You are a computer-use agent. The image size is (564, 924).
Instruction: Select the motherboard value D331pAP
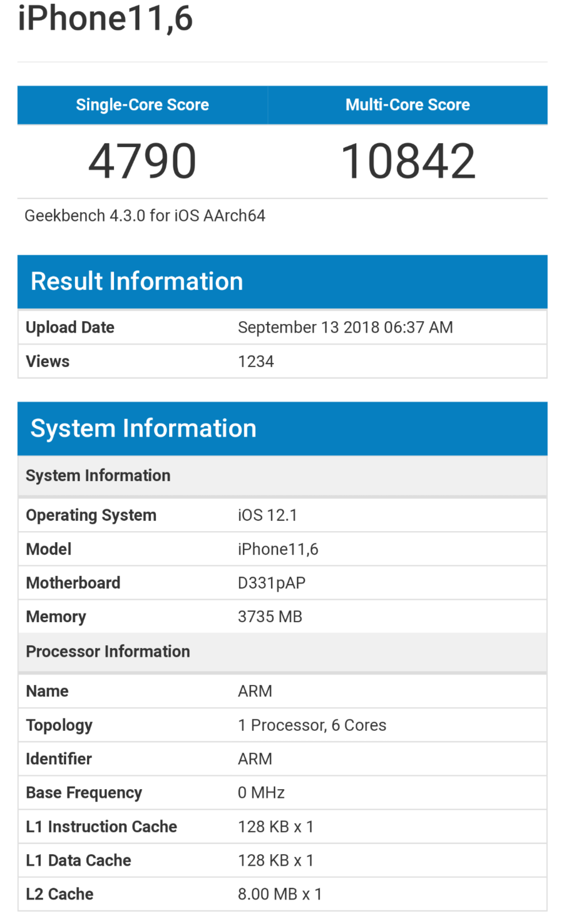(272, 583)
